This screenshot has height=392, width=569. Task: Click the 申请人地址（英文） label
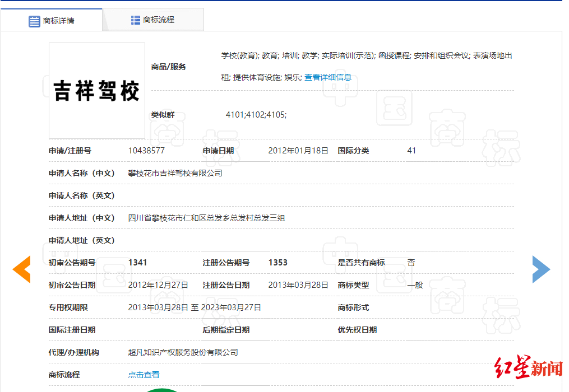coord(82,240)
